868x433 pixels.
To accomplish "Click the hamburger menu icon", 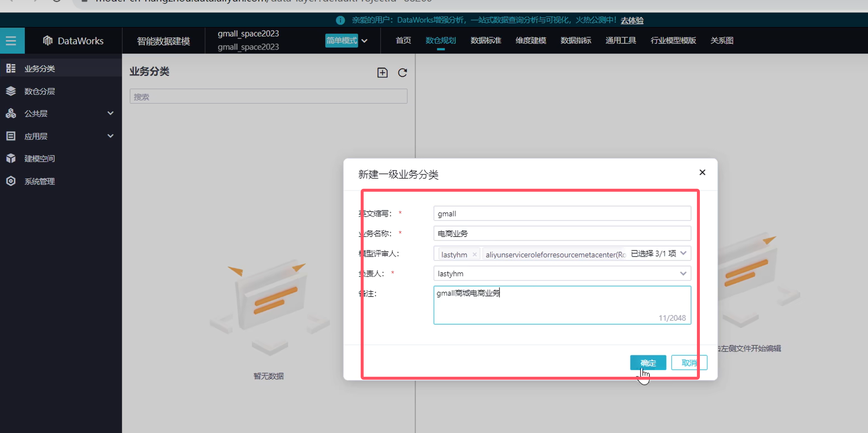I will (11, 41).
